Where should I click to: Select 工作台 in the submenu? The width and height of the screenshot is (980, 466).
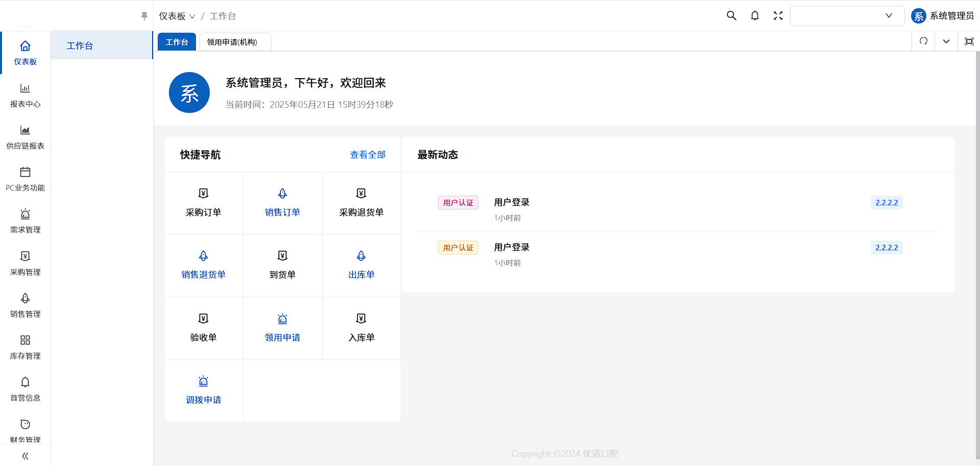coord(80,45)
